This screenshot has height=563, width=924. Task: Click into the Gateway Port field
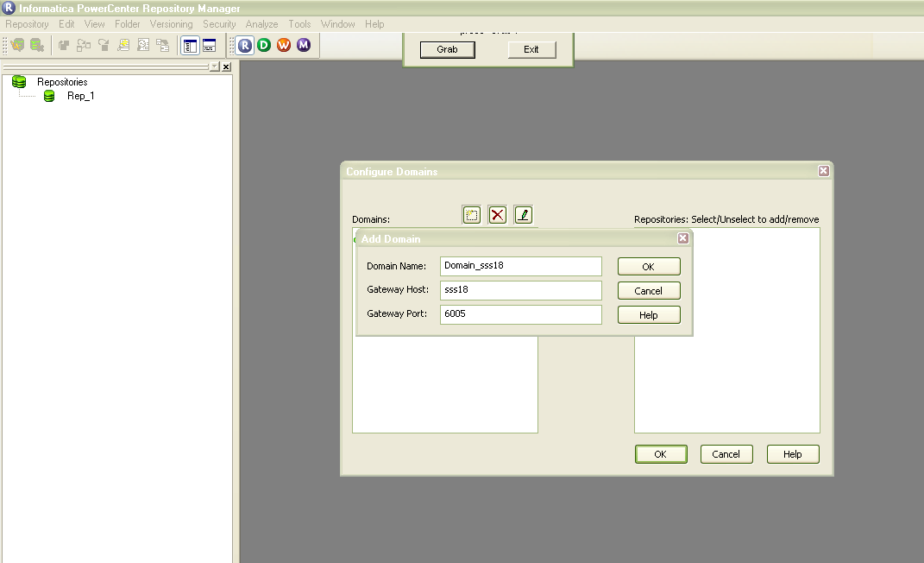pyautogui.click(x=521, y=314)
